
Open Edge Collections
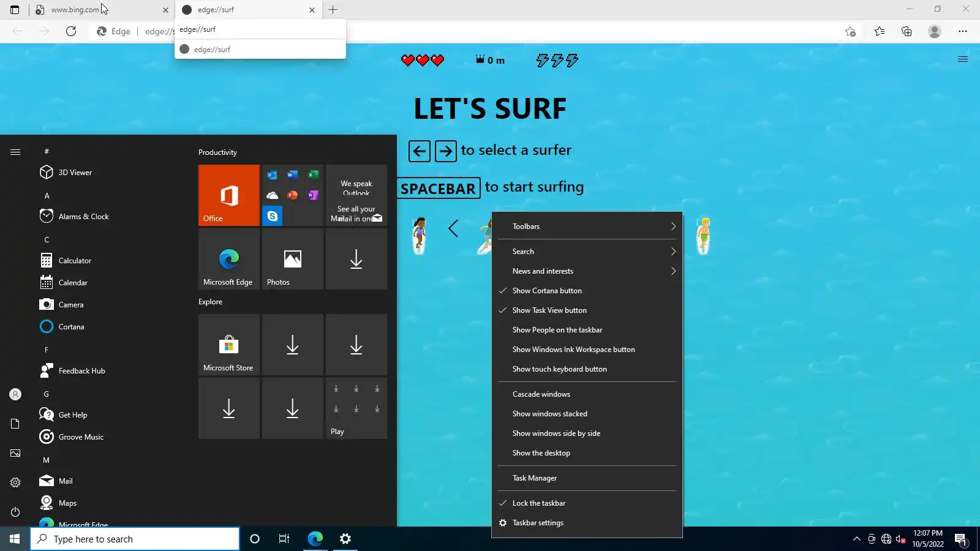click(907, 31)
